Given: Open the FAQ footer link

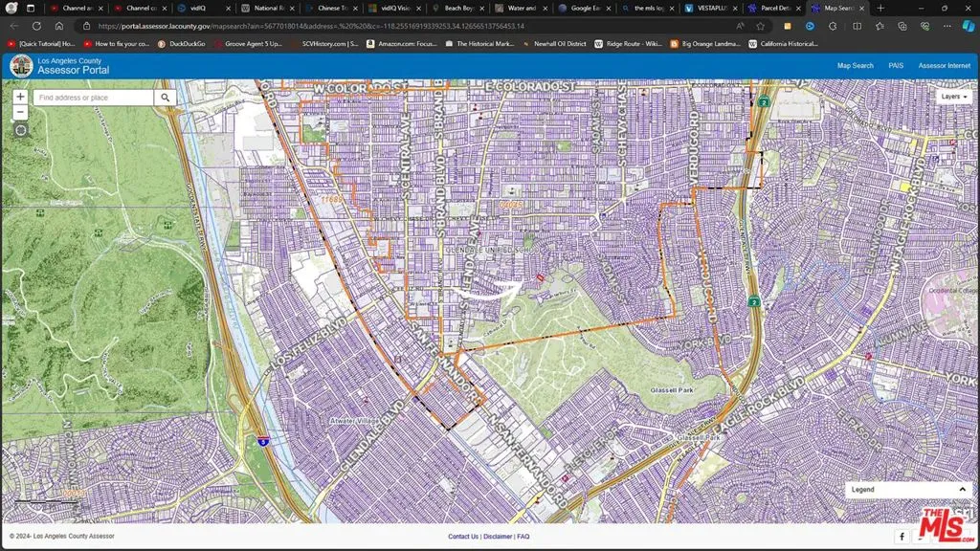Looking at the screenshot, I should [523, 537].
